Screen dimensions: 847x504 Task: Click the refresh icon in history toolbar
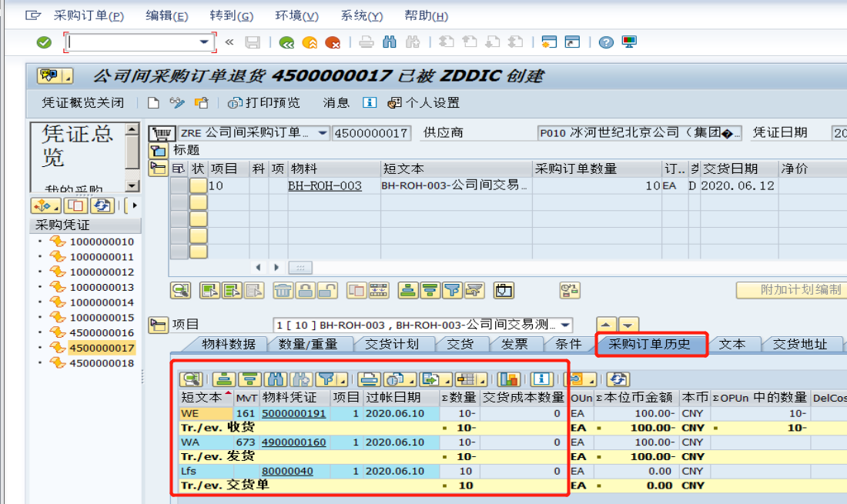[618, 379]
